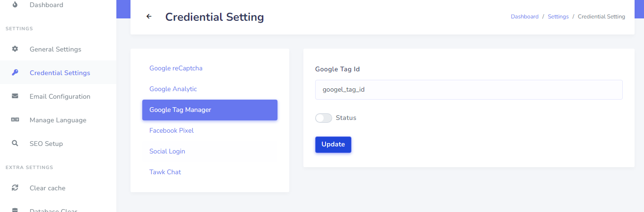Click the back arrow icon beside Crediential Setting
This screenshot has width=644, height=212.
pyautogui.click(x=149, y=17)
